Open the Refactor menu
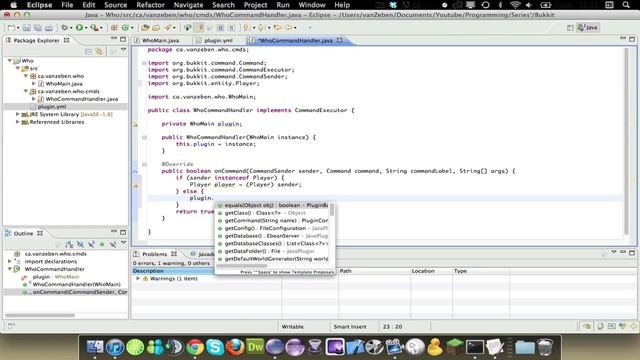 click(150, 5)
